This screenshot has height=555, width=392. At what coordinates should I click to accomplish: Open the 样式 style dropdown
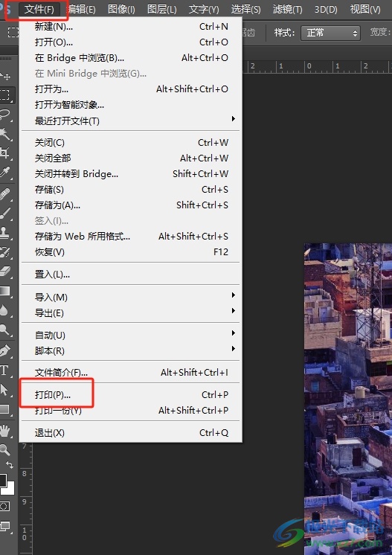coord(330,33)
